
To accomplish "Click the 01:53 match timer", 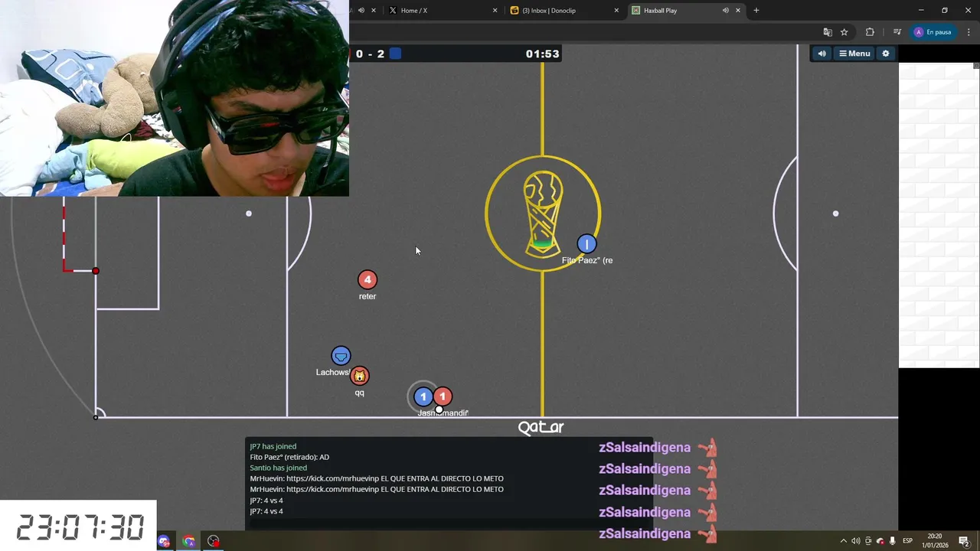I will (x=542, y=54).
